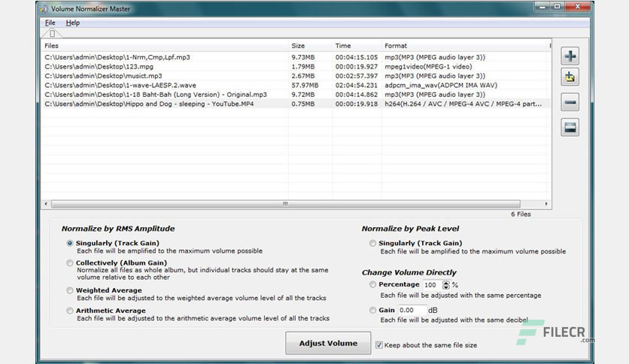Click the percentage spinner arrows

click(446, 285)
